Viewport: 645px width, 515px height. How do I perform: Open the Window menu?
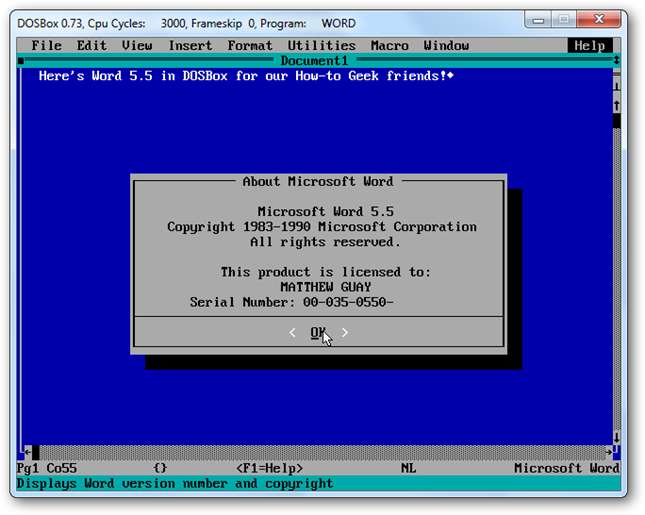(446, 45)
